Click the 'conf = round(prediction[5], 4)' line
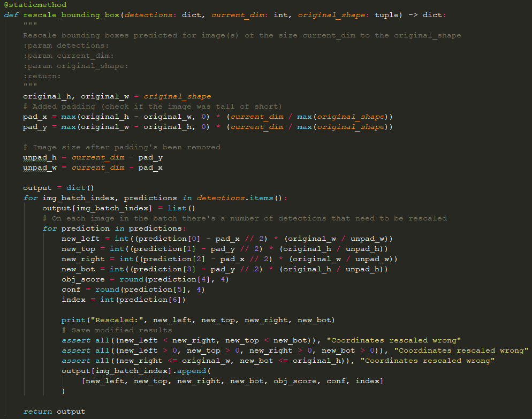Screen dimensions: 532x419 click(x=133, y=290)
